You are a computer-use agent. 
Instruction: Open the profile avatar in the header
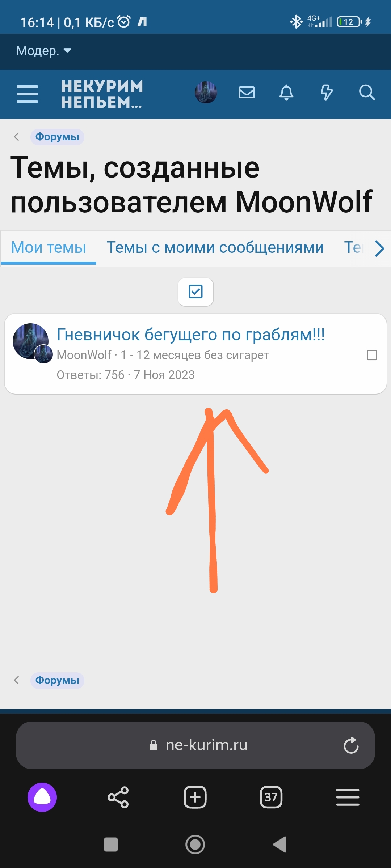(206, 93)
